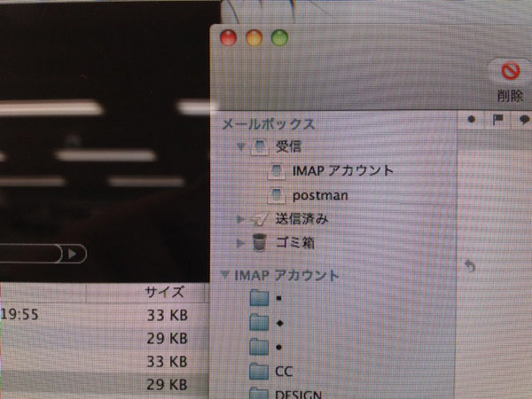The height and width of the screenshot is (399, 532).
Task: Click the player progress slider track
Action: click(x=31, y=254)
